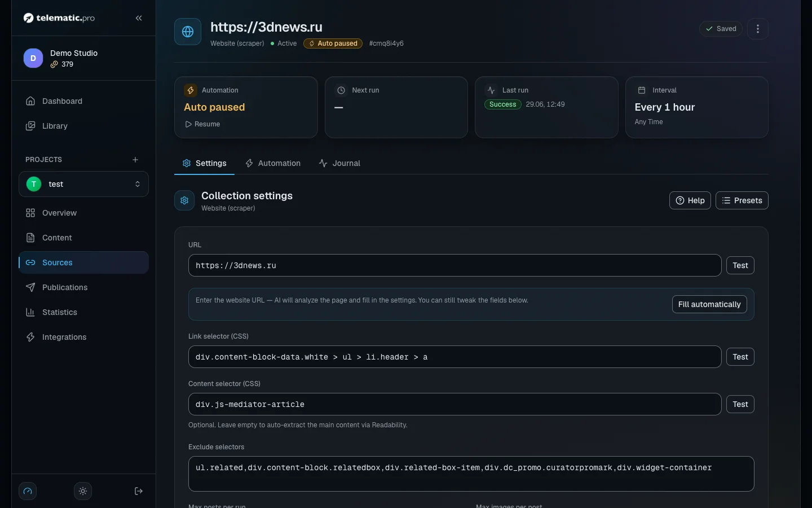Click the globe source icon
The image size is (812, 508).
pos(188,32)
